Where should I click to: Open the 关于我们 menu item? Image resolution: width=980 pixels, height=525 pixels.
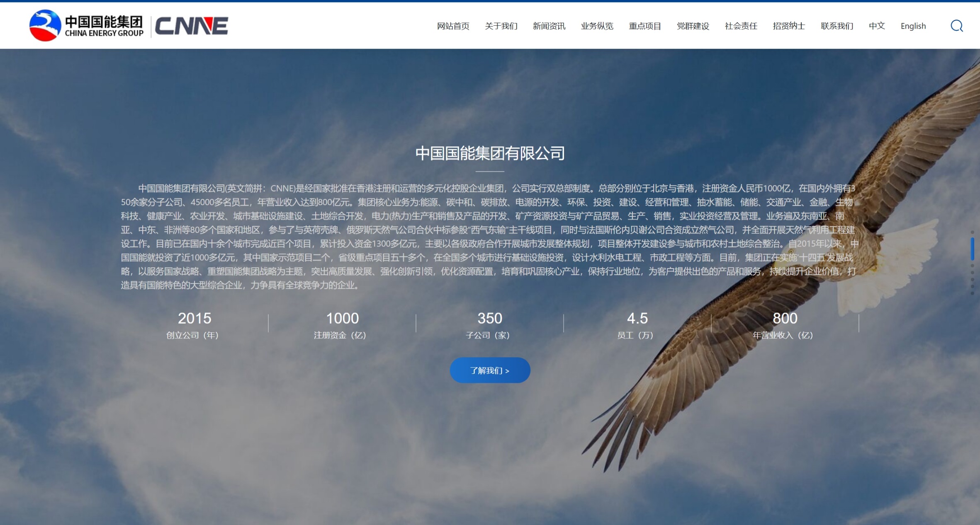501,26
